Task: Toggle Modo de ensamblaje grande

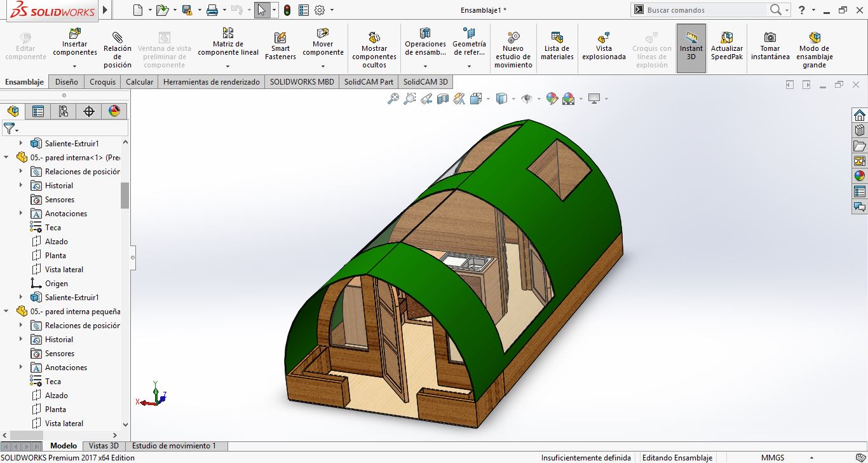Action: tap(814, 48)
